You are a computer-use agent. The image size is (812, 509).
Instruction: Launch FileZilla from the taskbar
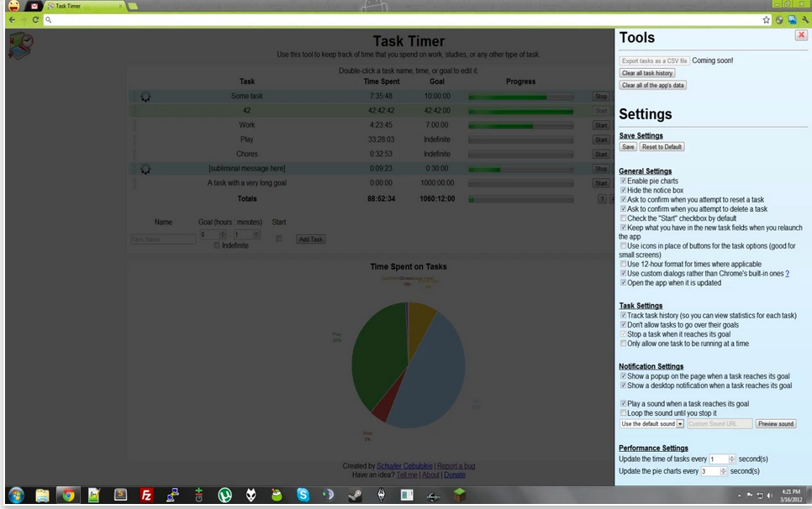[146, 496]
